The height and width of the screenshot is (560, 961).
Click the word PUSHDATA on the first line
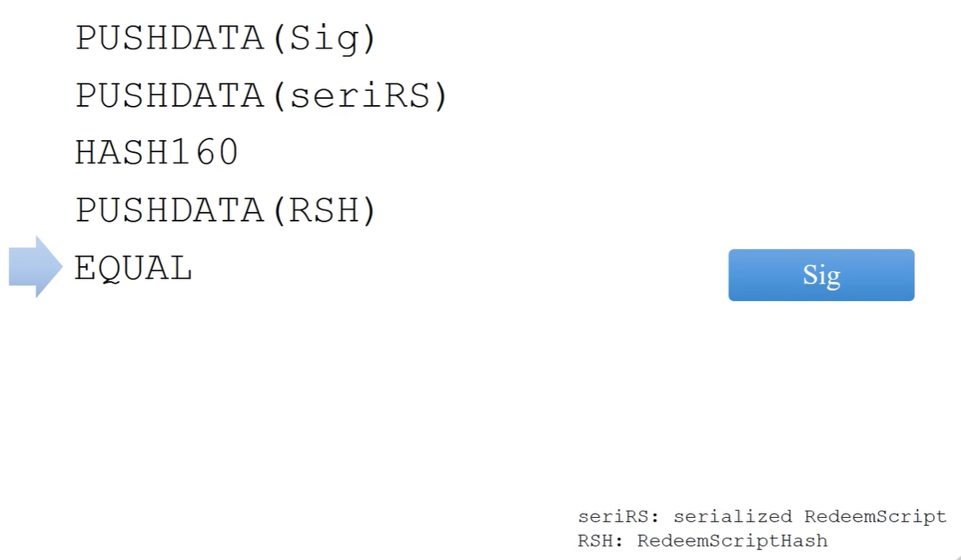[170, 38]
